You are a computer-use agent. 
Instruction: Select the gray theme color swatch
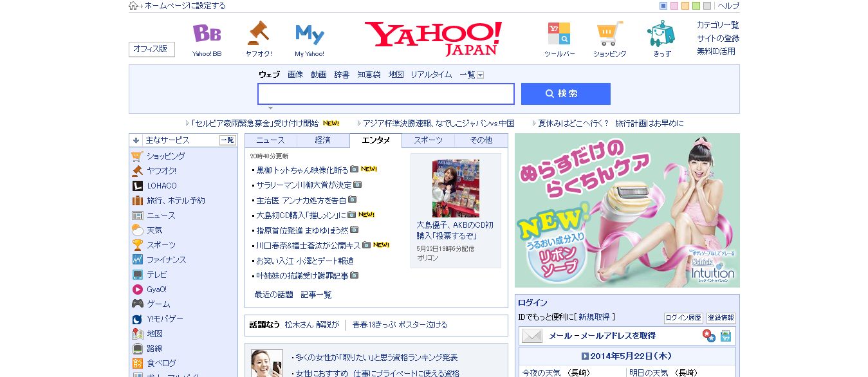(x=707, y=6)
